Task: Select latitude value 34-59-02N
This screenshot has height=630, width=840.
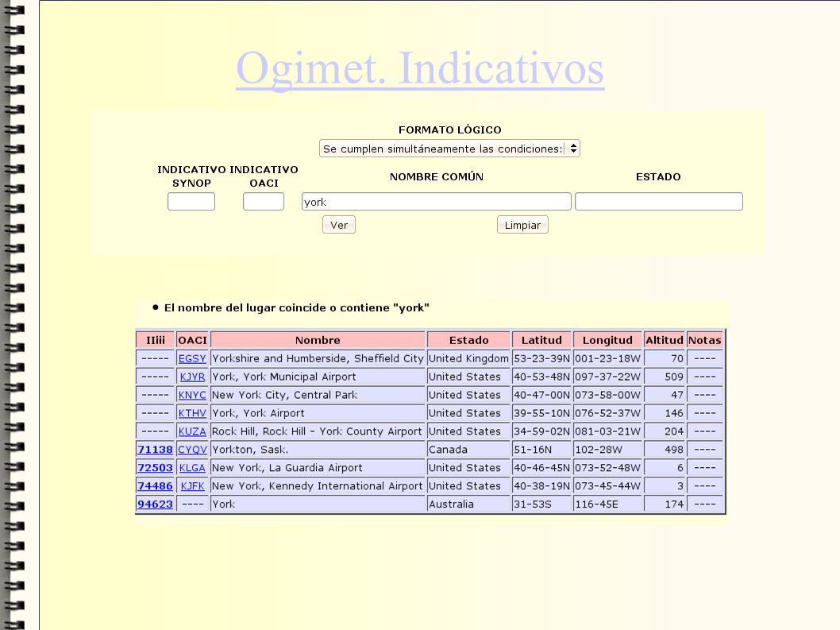Action: click(x=541, y=431)
